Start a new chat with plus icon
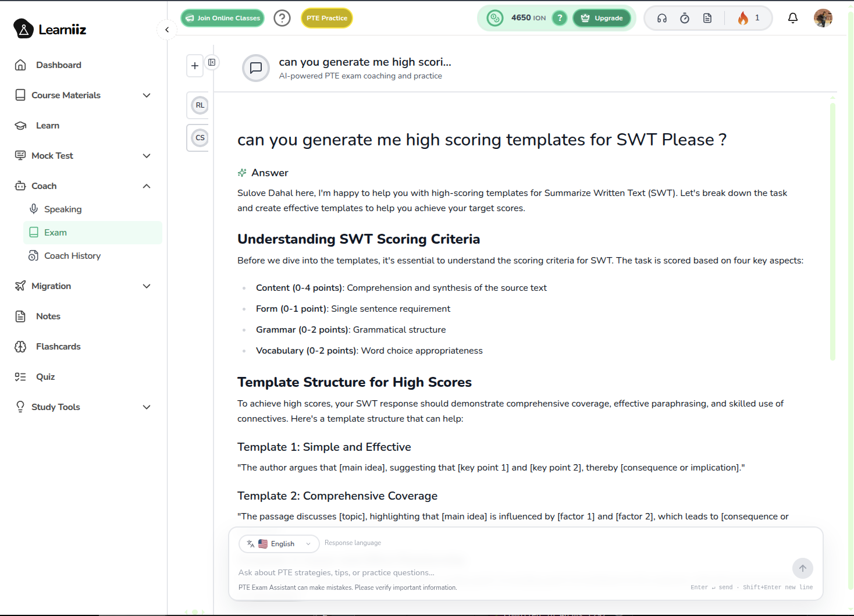Image resolution: width=854 pixels, height=616 pixels. pos(195,66)
